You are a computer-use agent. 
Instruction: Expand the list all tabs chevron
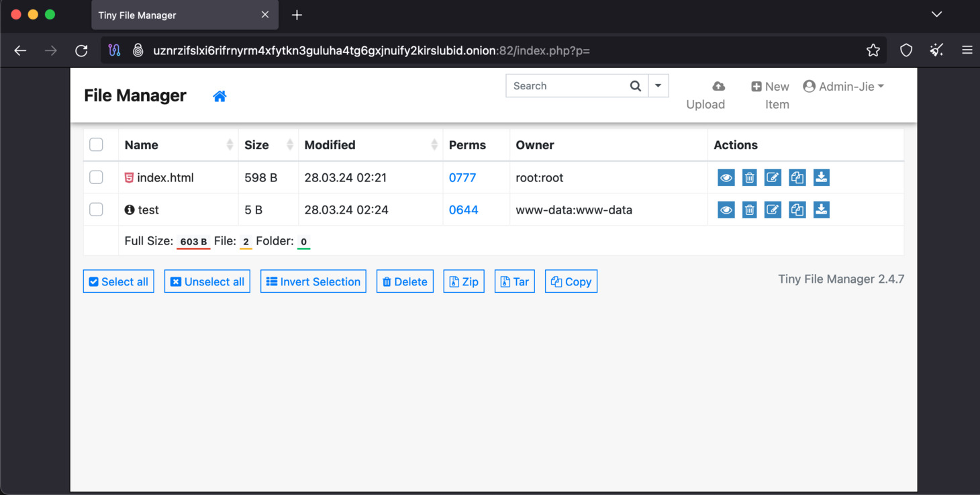pyautogui.click(x=936, y=14)
